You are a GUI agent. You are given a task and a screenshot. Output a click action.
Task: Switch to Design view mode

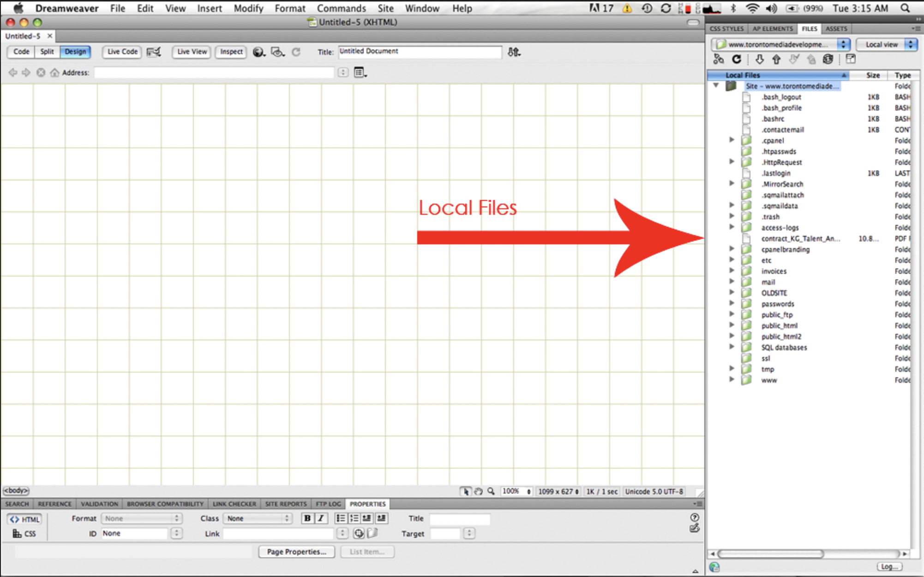pyautogui.click(x=75, y=52)
